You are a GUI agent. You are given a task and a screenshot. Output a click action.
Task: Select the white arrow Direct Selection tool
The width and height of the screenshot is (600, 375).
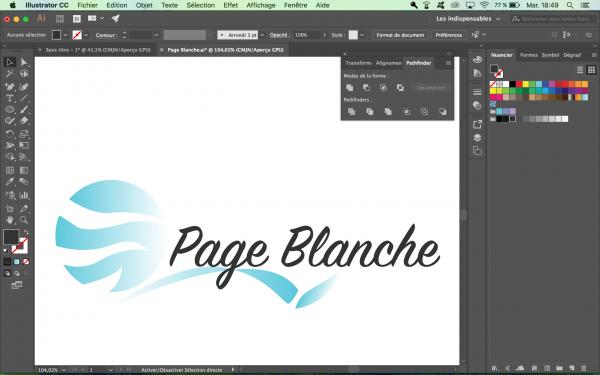[x=24, y=62]
